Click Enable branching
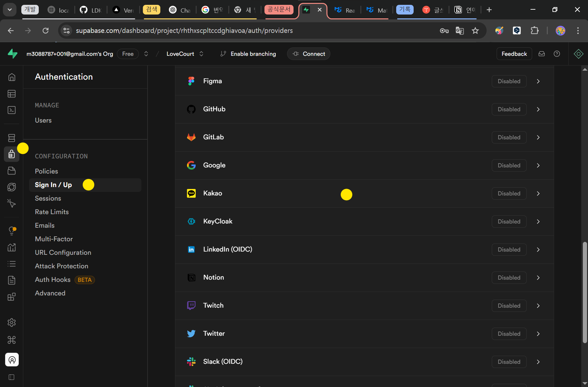Viewport: 588px width, 387px height. coord(248,54)
